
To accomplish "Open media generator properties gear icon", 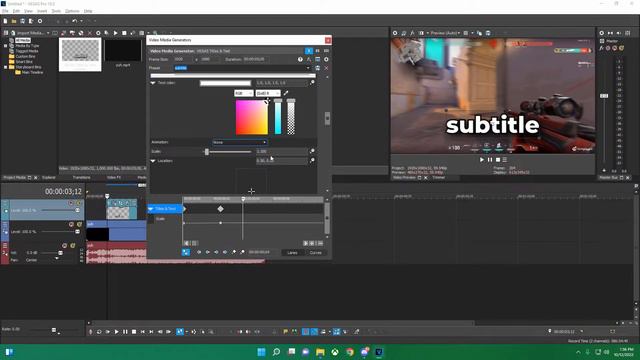I will 326,60.
